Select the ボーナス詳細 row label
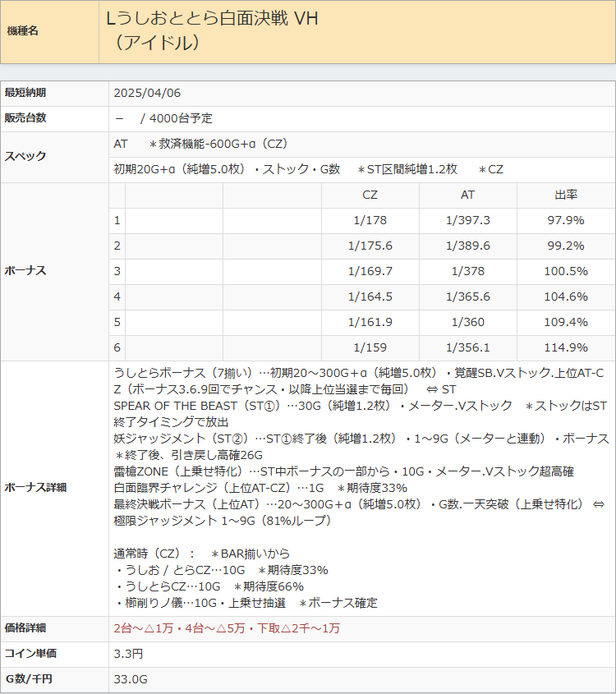 pos(35,488)
